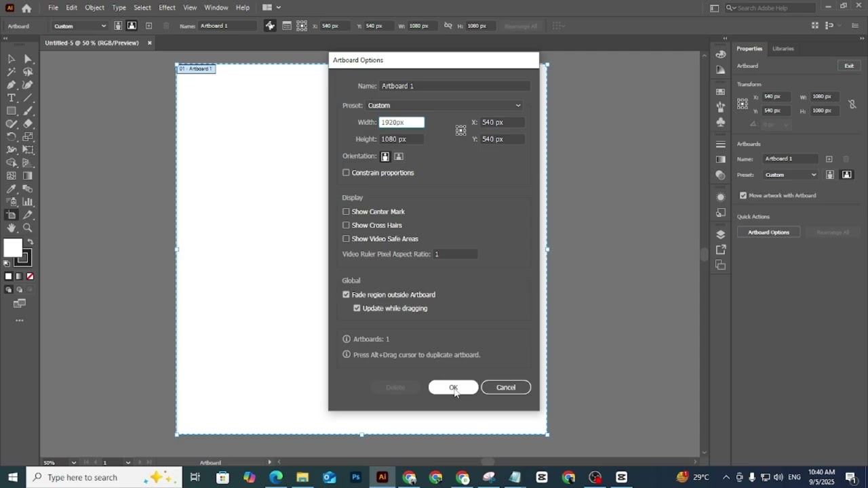
Task: Select the Lasso tool
Action: [28, 72]
